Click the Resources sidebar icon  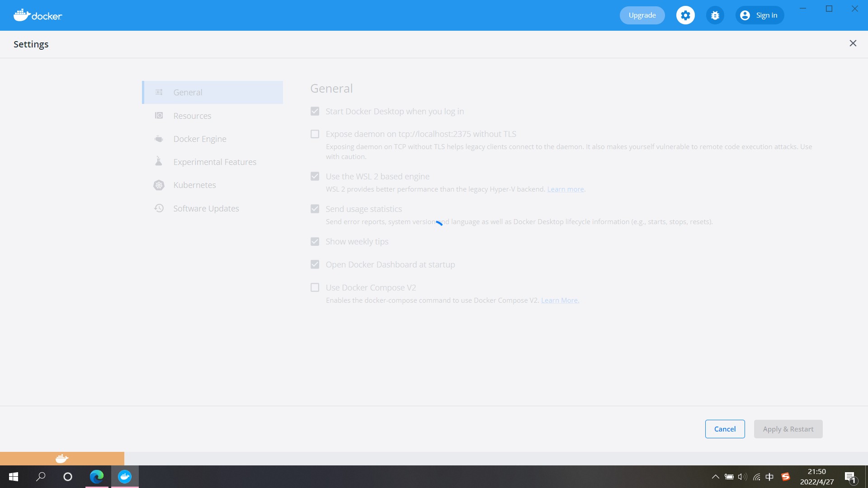coord(159,116)
